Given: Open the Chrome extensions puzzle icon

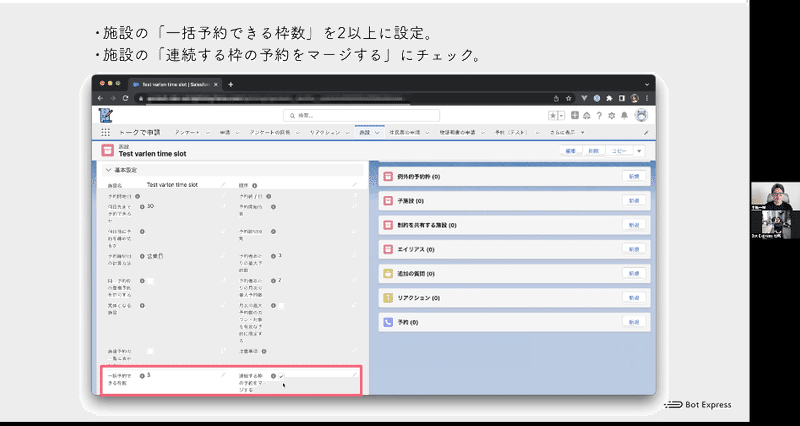Looking at the screenshot, I should (609, 98).
